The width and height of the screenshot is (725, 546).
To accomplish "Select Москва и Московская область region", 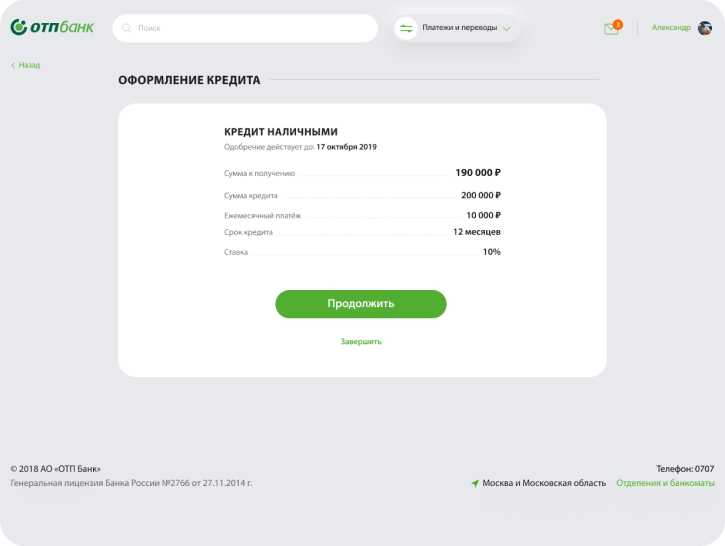I will (544, 483).
